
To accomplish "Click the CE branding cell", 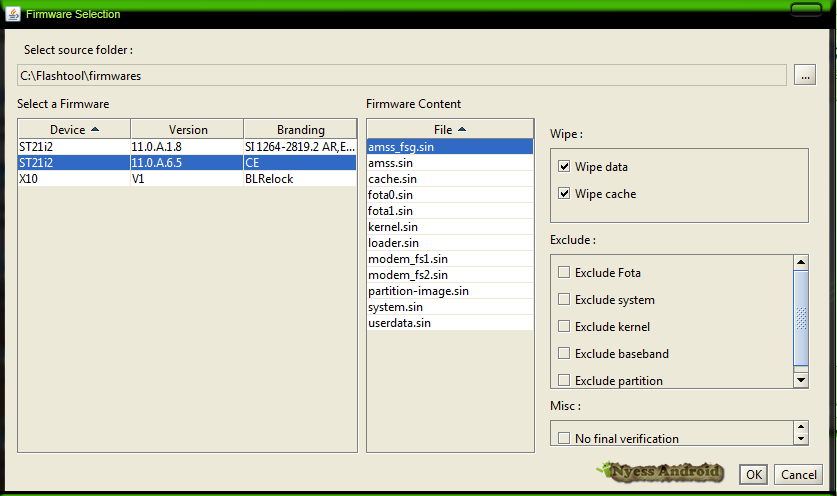I will (x=300, y=163).
